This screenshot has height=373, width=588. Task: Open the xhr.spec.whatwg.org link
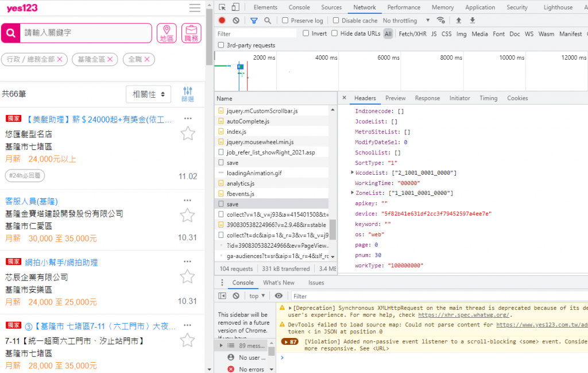click(x=463, y=315)
